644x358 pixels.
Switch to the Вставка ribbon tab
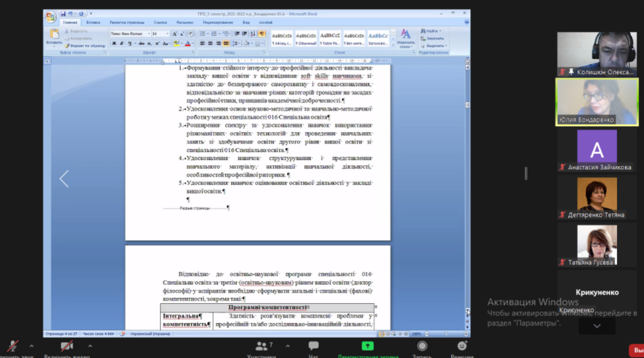point(93,23)
